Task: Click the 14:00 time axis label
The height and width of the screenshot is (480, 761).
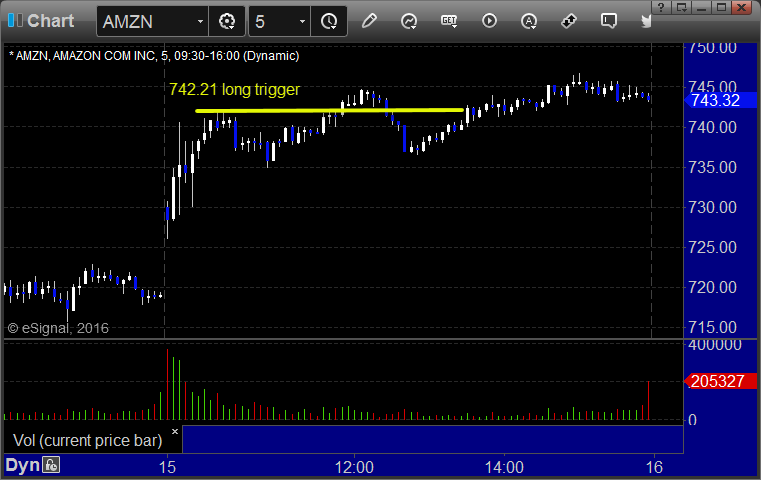Action: click(x=504, y=467)
